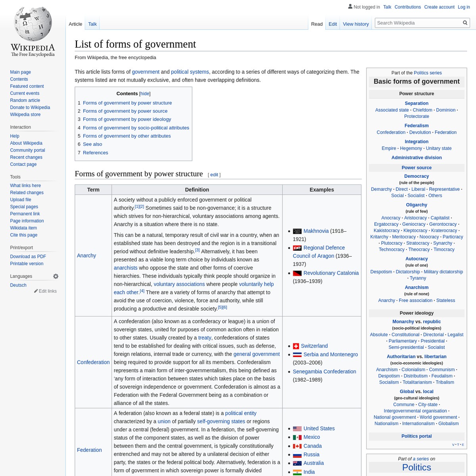This screenshot has width=476, height=476.
Task: Click the Switzerland flag icon
Action: (296, 346)
